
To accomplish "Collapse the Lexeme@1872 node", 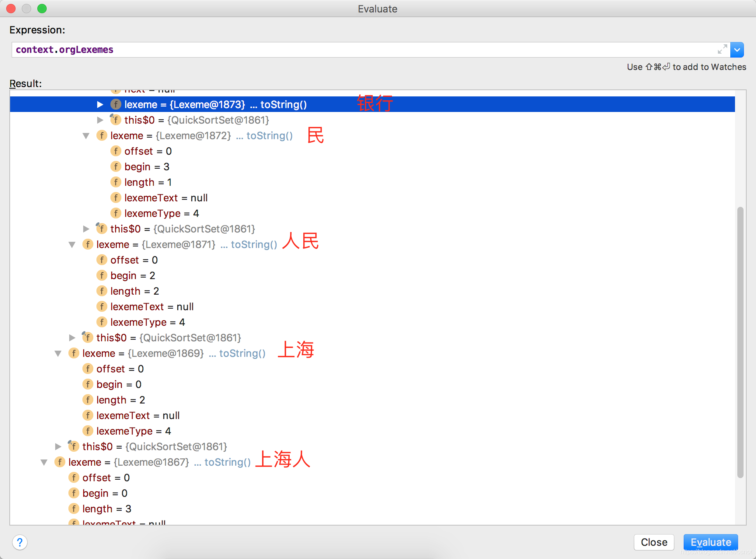I will [86, 136].
